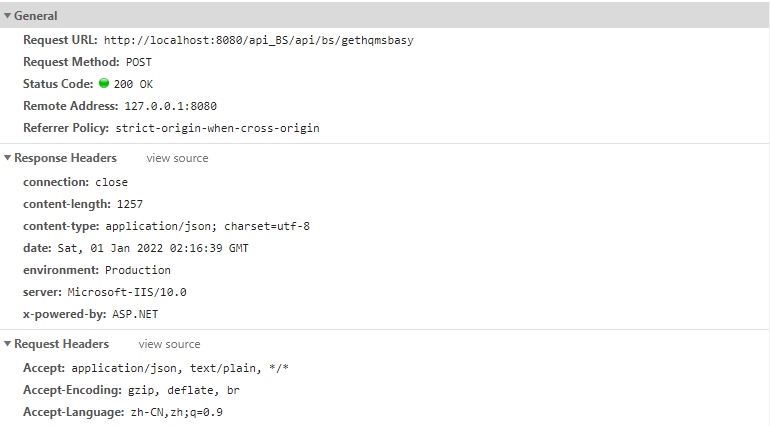
Task: Click the environment Production value
Action: pos(137,270)
